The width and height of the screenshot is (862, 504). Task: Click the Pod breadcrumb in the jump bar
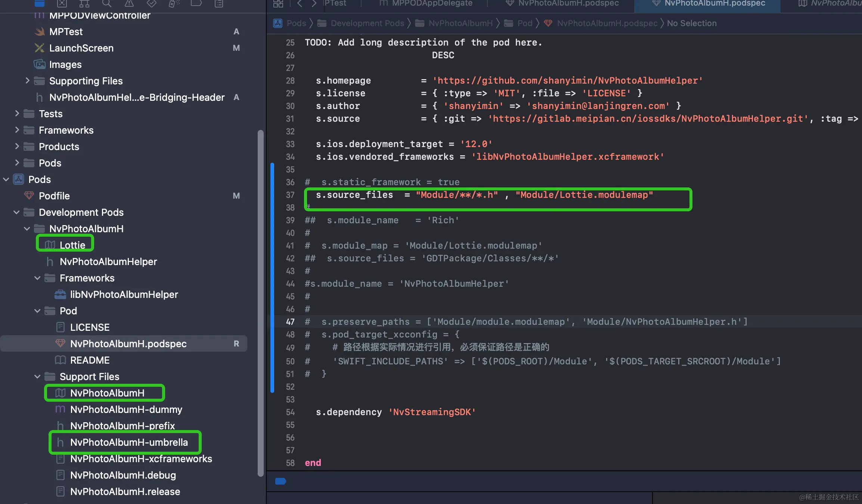coord(524,23)
